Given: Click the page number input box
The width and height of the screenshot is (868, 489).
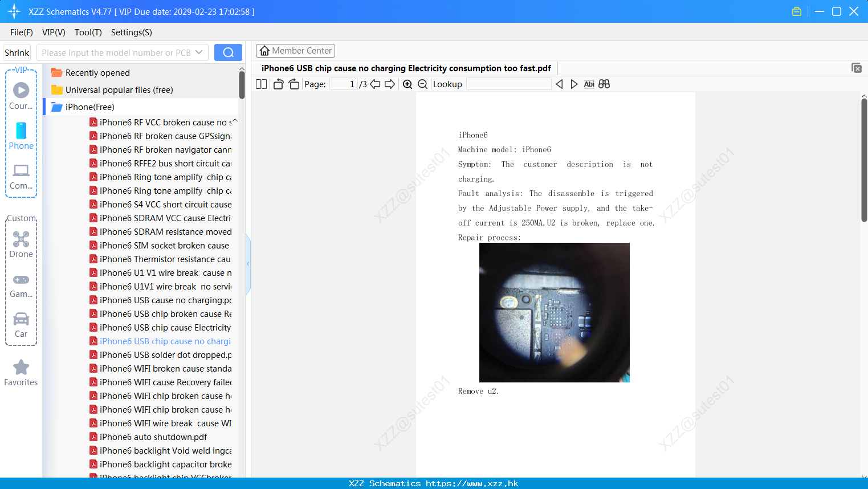Looking at the screenshot, I should tap(344, 84).
